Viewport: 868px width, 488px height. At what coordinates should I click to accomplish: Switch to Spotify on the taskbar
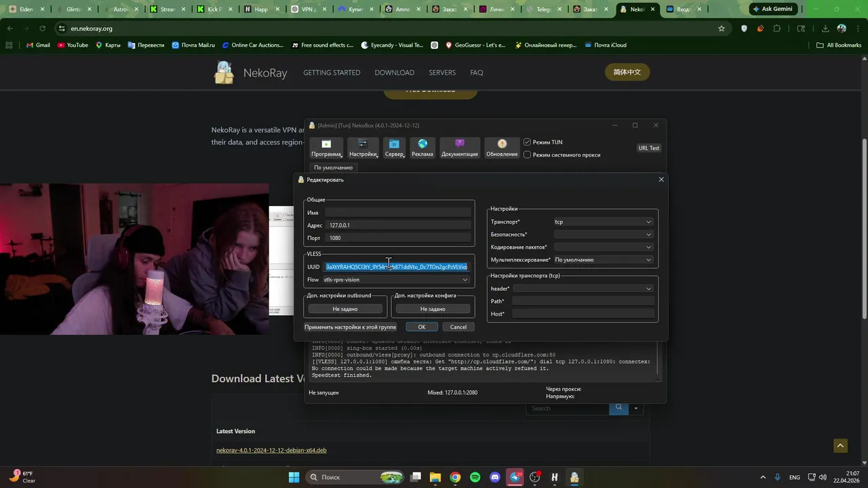(x=475, y=477)
